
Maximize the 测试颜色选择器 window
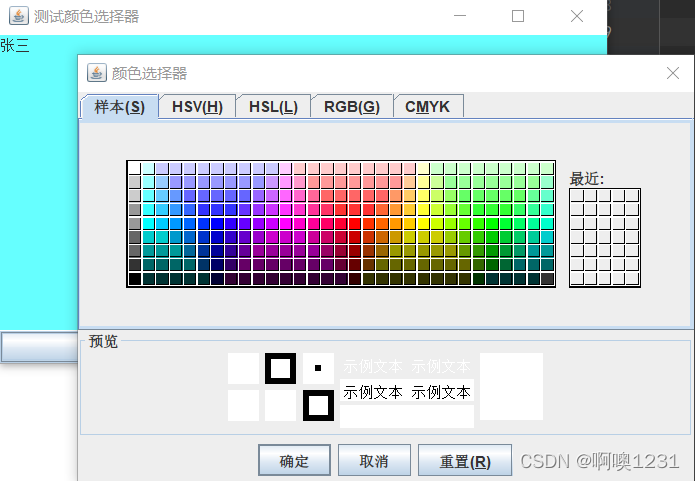(x=518, y=16)
